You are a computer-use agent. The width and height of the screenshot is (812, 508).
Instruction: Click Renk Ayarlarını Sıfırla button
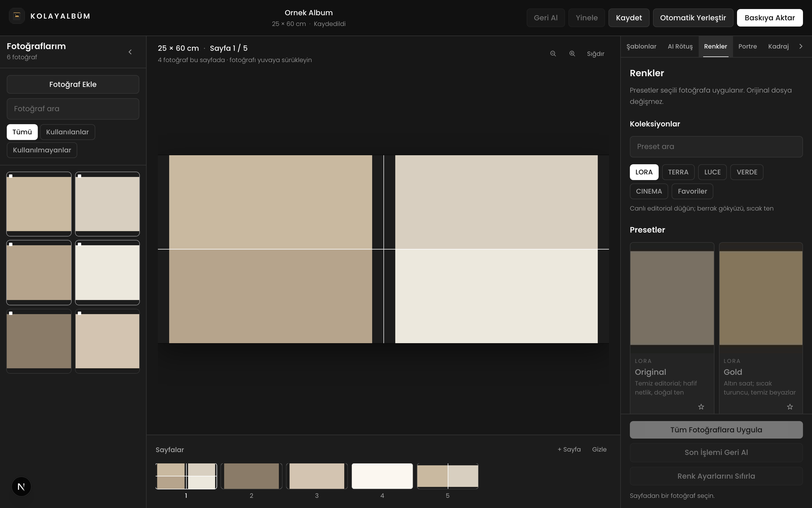tap(716, 476)
